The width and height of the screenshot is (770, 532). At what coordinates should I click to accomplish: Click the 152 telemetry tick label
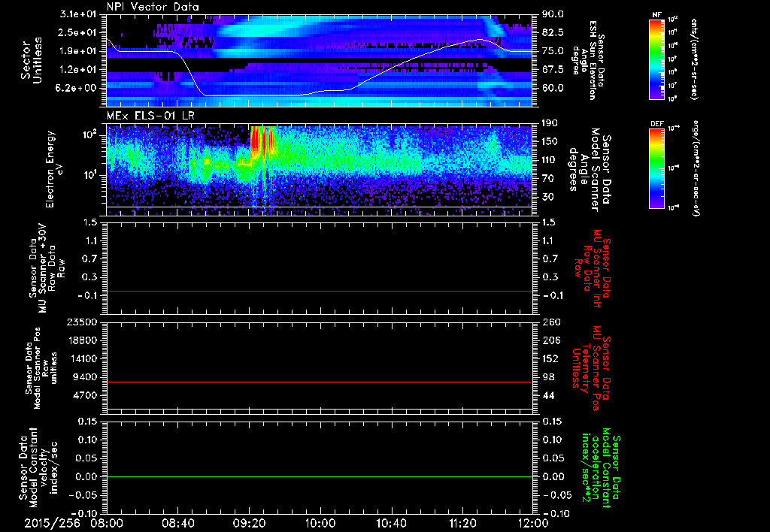[550, 358]
